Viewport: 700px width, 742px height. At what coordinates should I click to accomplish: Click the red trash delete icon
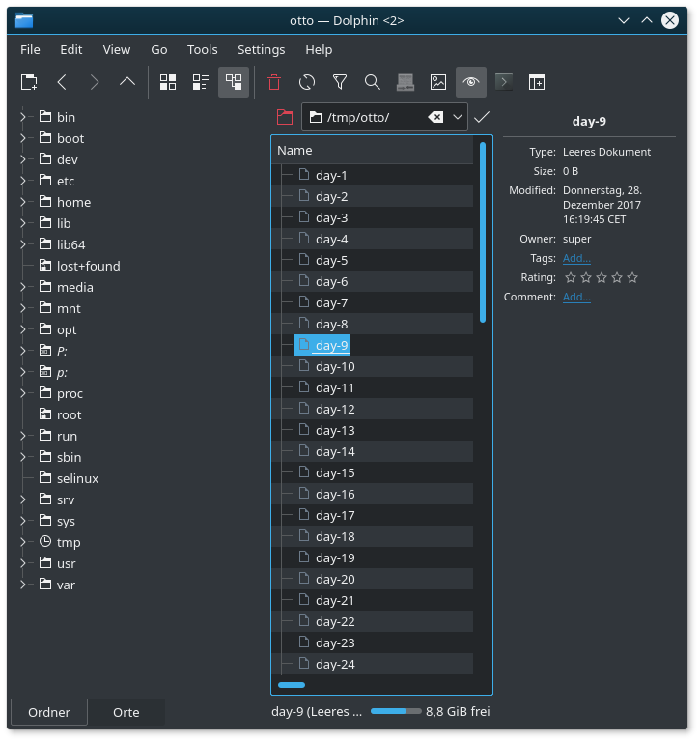tap(274, 82)
